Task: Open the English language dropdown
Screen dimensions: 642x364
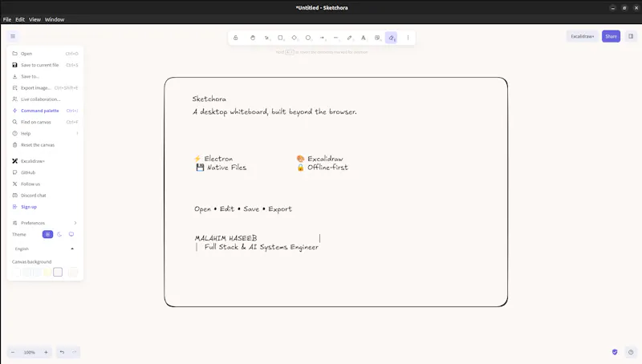Action: pyautogui.click(x=45, y=249)
